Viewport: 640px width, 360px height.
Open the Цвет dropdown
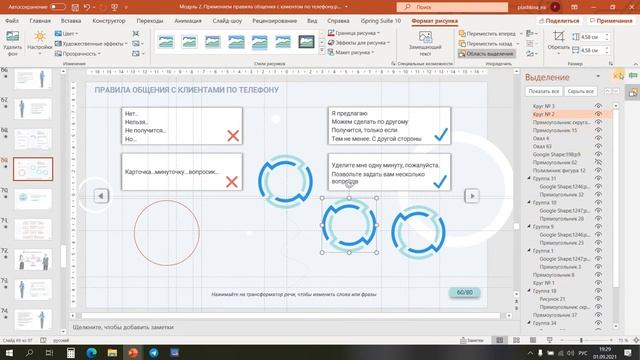point(67,33)
